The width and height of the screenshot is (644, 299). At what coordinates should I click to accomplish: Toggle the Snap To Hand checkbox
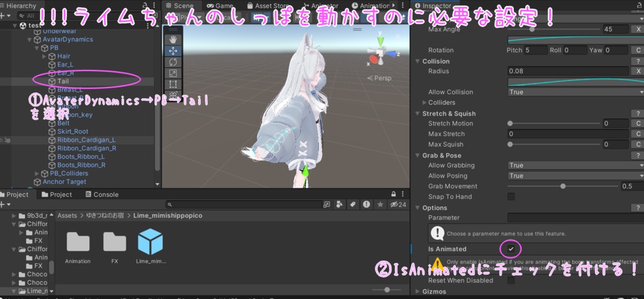[511, 196]
